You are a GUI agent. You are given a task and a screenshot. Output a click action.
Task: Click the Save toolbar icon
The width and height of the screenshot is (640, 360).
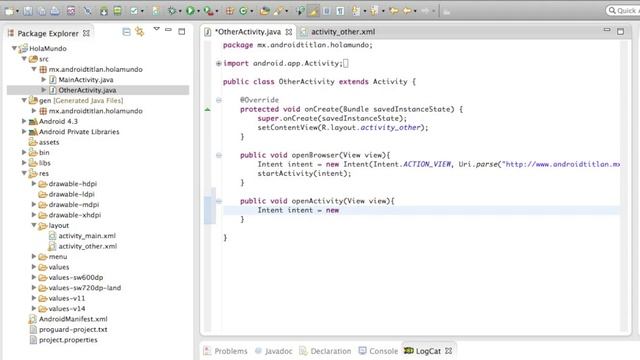coord(28,11)
